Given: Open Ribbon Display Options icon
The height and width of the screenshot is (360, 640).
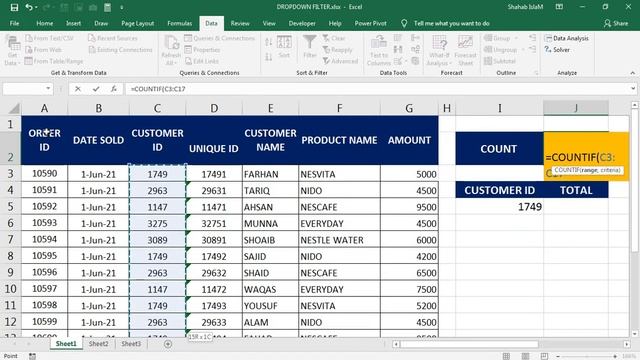Looking at the screenshot, I should [559, 7].
